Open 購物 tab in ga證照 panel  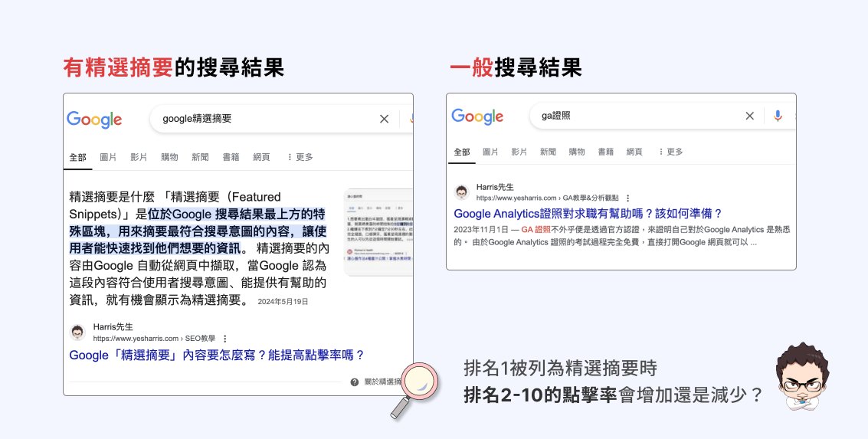(577, 152)
